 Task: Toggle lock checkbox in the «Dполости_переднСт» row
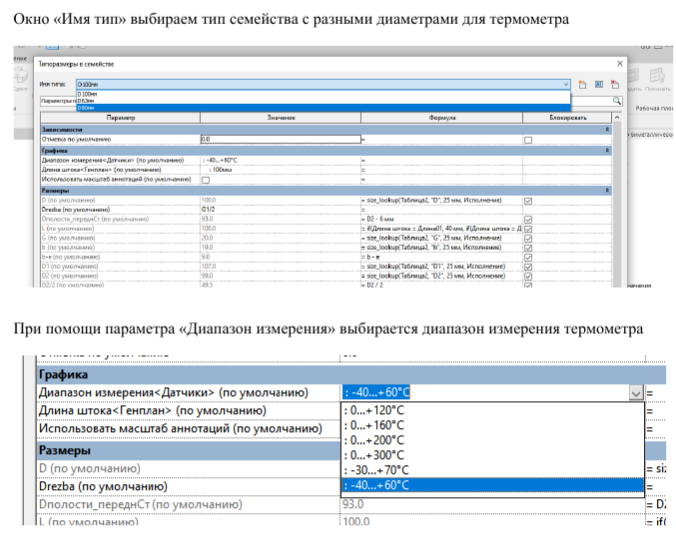[528, 220]
